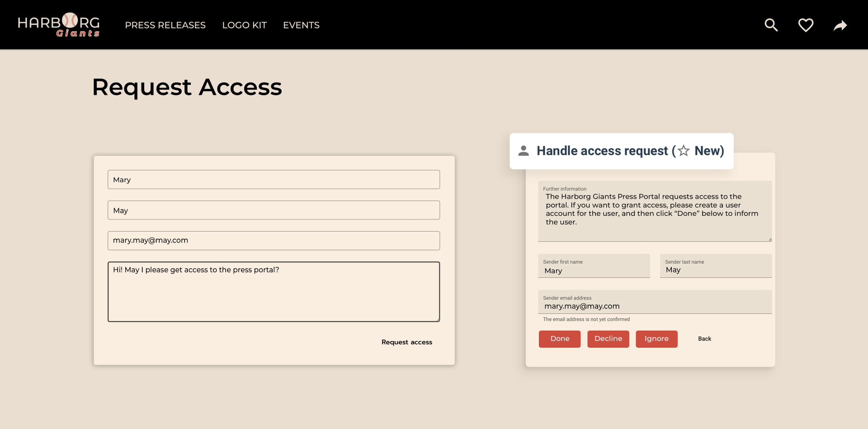Click the heart favorites icon

(806, 25)
